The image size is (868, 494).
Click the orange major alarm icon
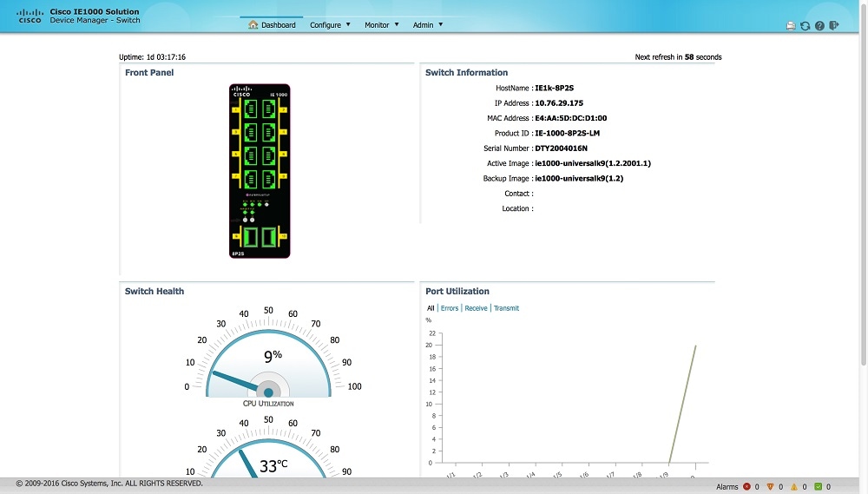click(x=770, y=487)
